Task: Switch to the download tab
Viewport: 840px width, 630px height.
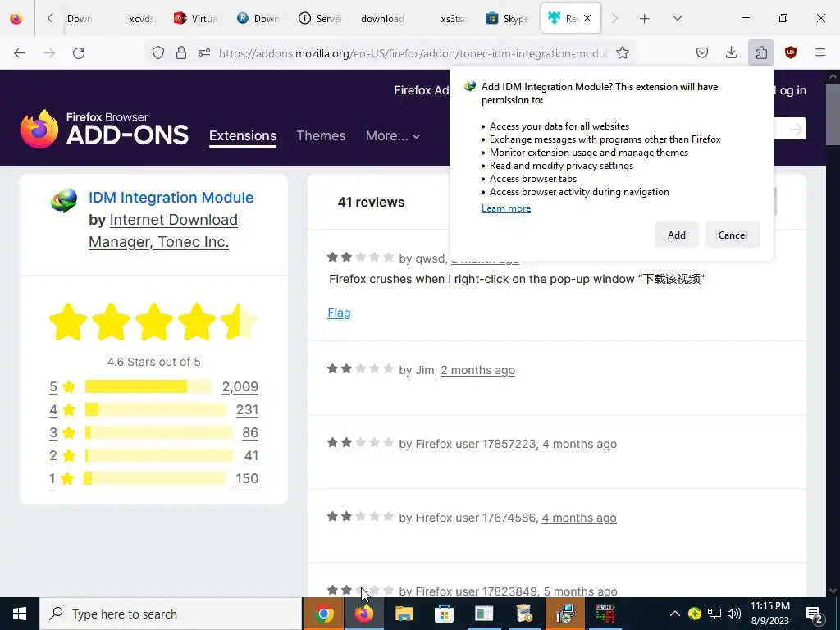Action: pyautogui.click(x=382, y=18)
